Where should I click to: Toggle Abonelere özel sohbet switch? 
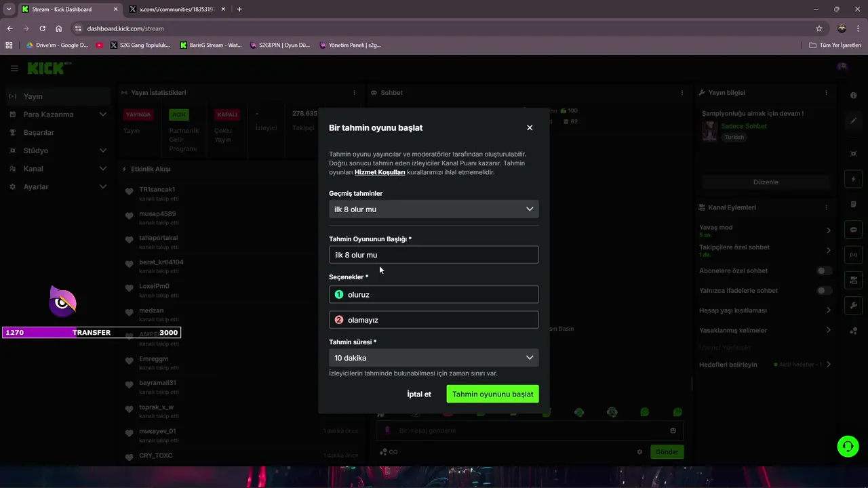[x=823, y=270]
